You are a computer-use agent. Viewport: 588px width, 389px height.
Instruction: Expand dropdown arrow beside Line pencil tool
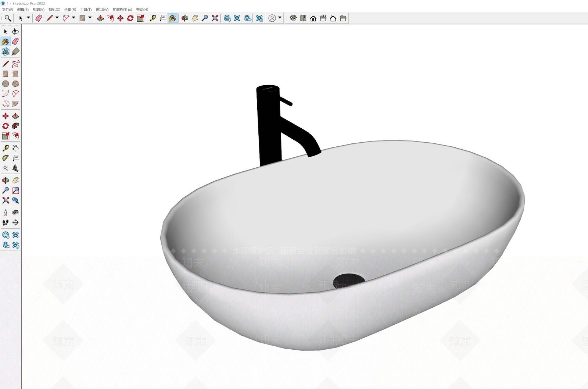pos(57,18)
